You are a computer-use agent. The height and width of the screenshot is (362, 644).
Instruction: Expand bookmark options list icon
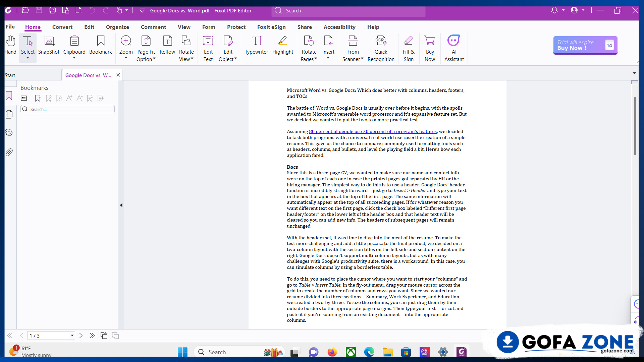tap(24, 98)
